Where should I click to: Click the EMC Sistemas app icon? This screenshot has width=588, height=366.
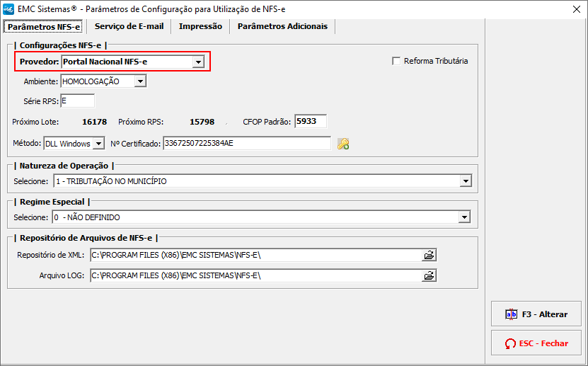[x=8, y=9]
